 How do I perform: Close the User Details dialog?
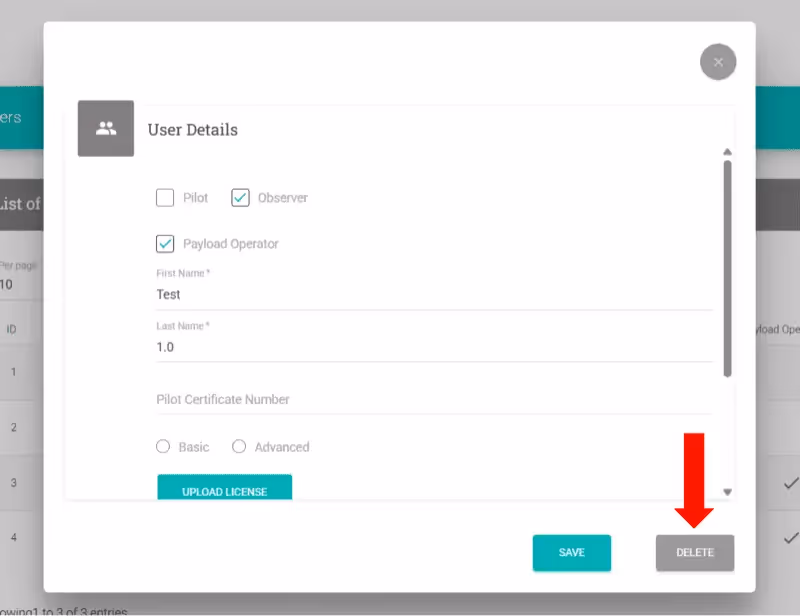pos(718,62)
